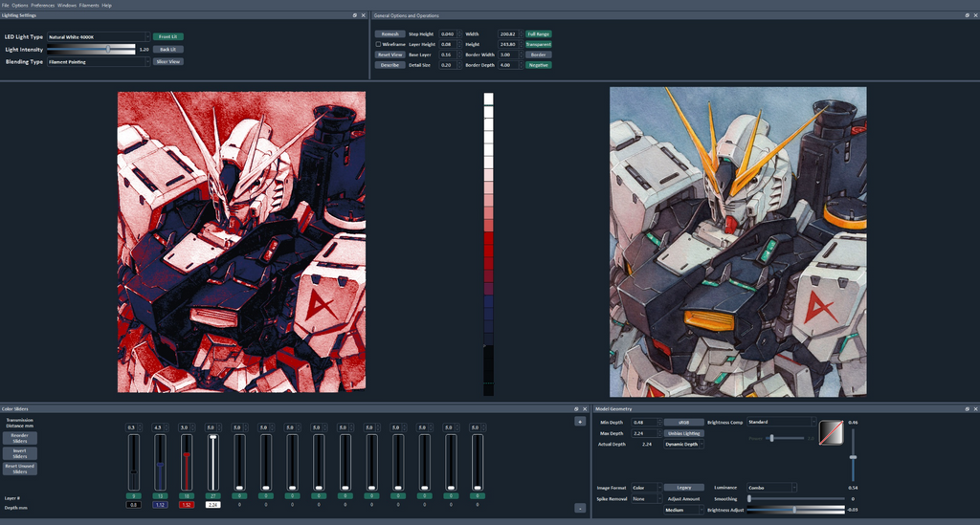Screen dimensions: 980x525
Task: Toggle the Negative option
Action: pos(538,65)
